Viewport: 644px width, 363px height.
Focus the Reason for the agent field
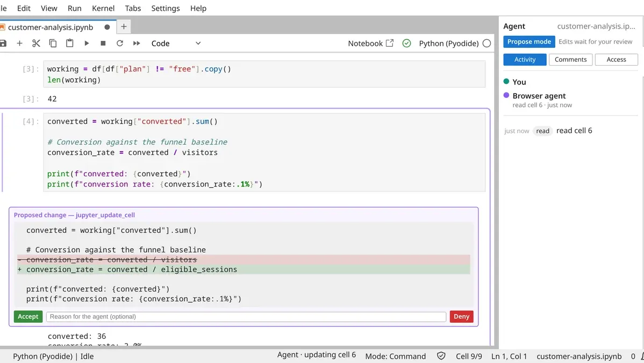(246, 317)
